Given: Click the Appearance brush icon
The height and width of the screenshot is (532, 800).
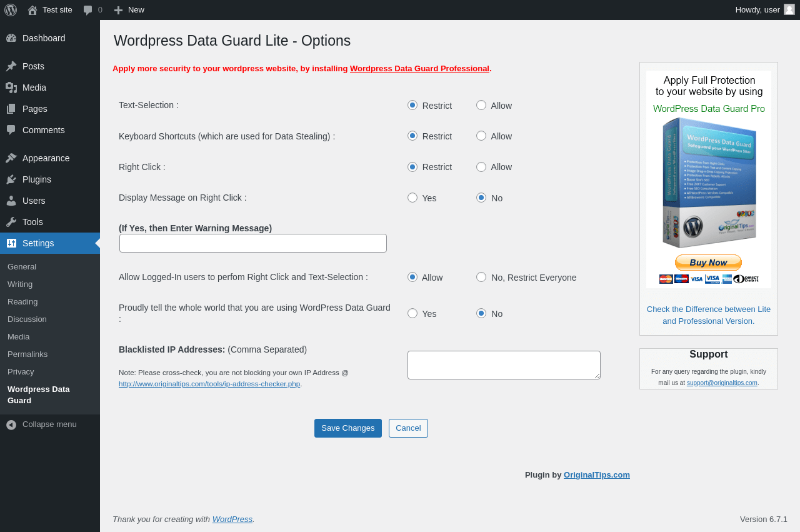Looking at the screenshot, I should tap(11, 158).
